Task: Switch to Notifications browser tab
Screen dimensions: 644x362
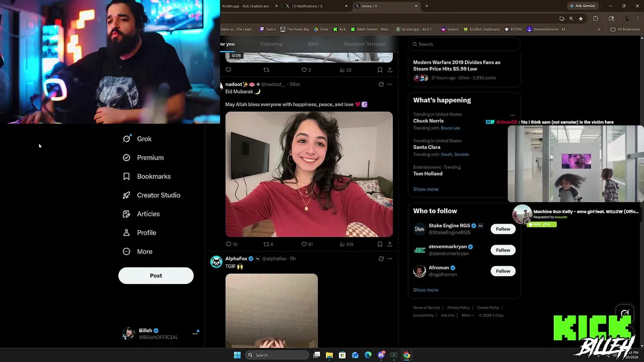Action: pyautogui.click(x=316, y=6)
